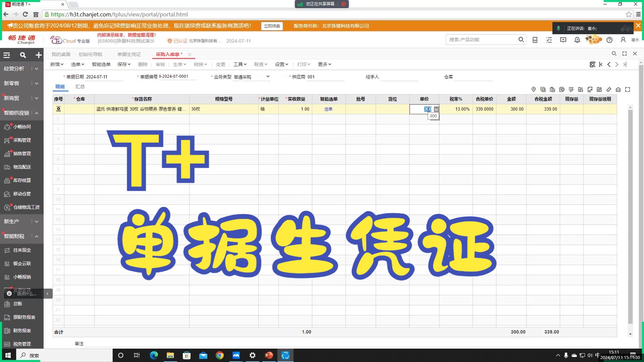Screen dimensions: 644x362
Task: Click the ruler icon above the grid
Action: tap(609, 89)
